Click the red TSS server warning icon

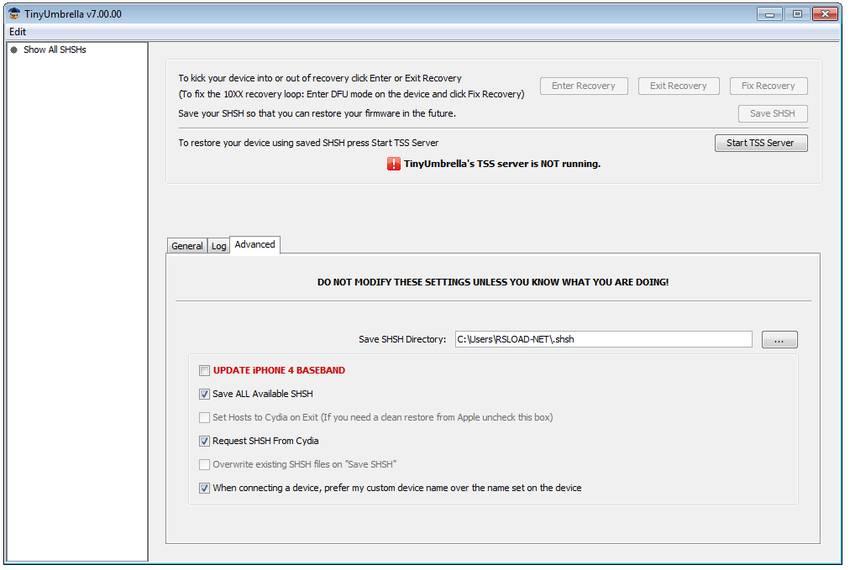point(394,164)
